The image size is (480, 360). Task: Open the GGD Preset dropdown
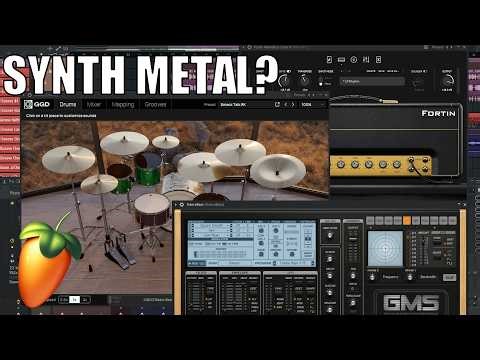233,105
